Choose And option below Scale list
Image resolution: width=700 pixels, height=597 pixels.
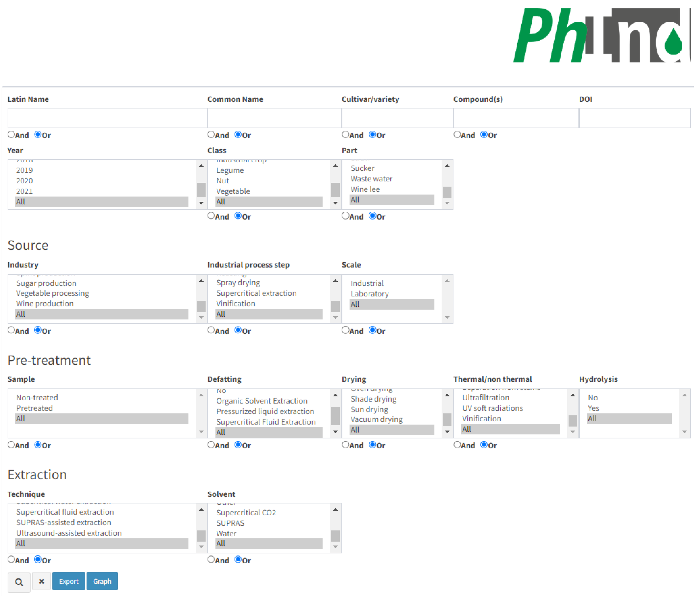[x=345, y=330]
